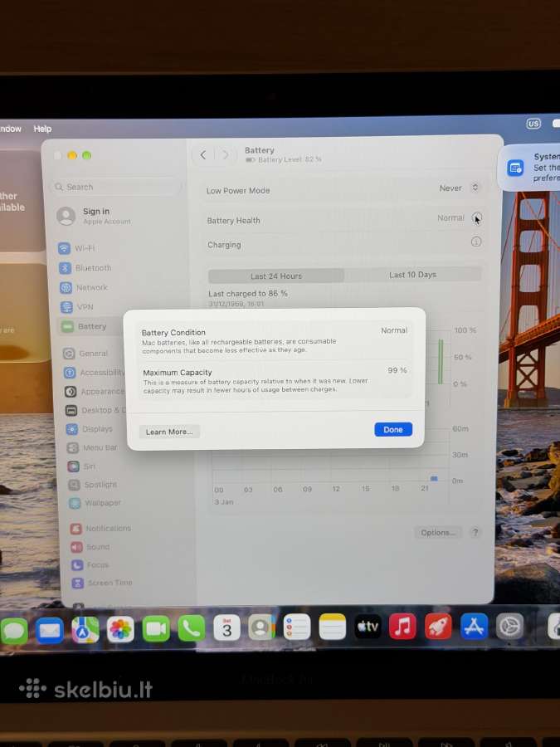Click the Learn More... button

(169, 432)
